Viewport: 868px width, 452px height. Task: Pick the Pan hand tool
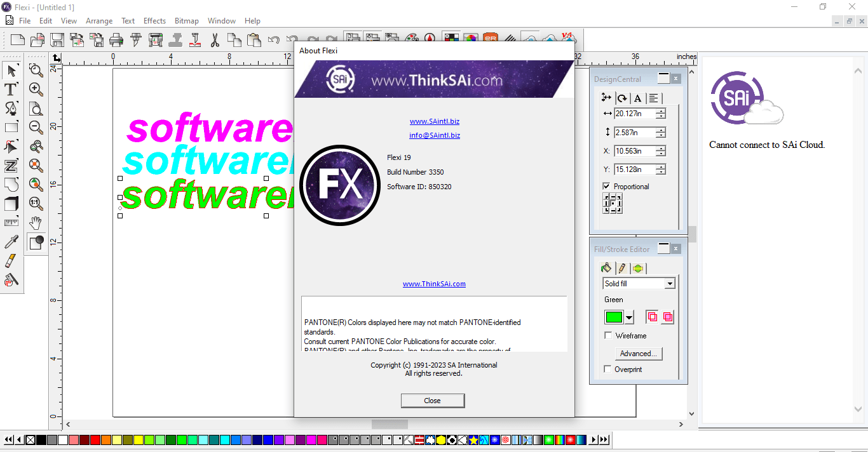click(x=36, y=223)
